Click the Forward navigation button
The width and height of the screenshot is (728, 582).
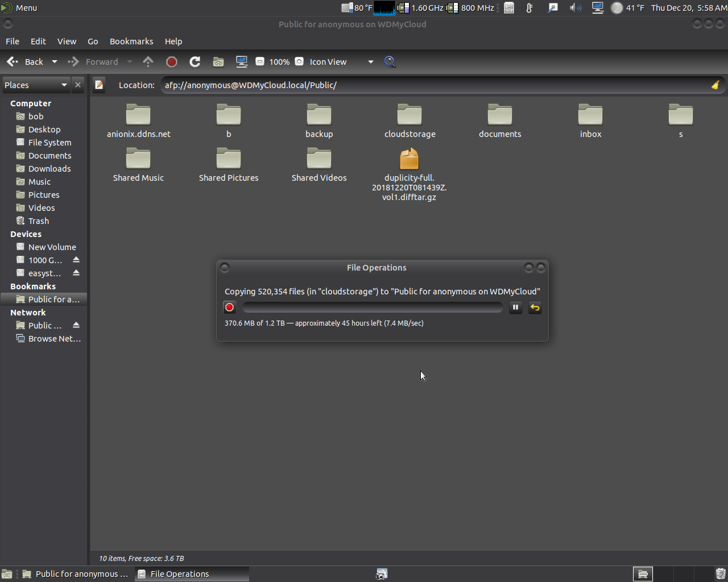click(x=93, y=62)
